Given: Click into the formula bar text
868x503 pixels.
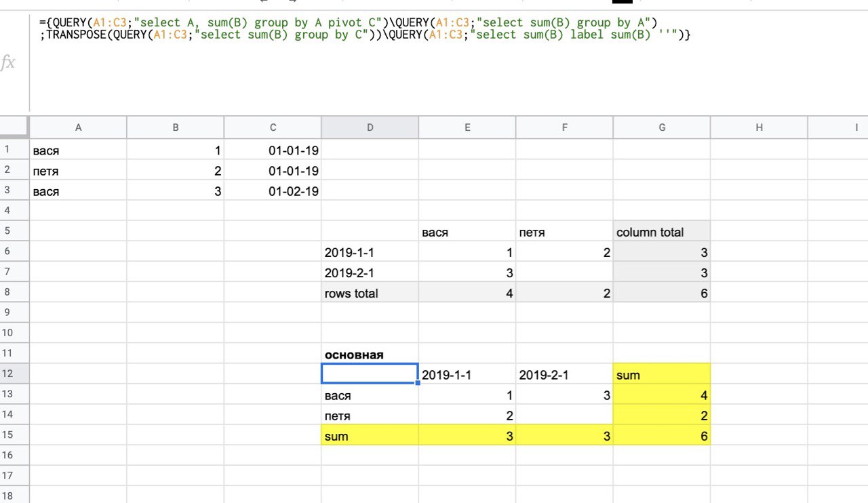Looking at the screenshot, I should [365, 28].
